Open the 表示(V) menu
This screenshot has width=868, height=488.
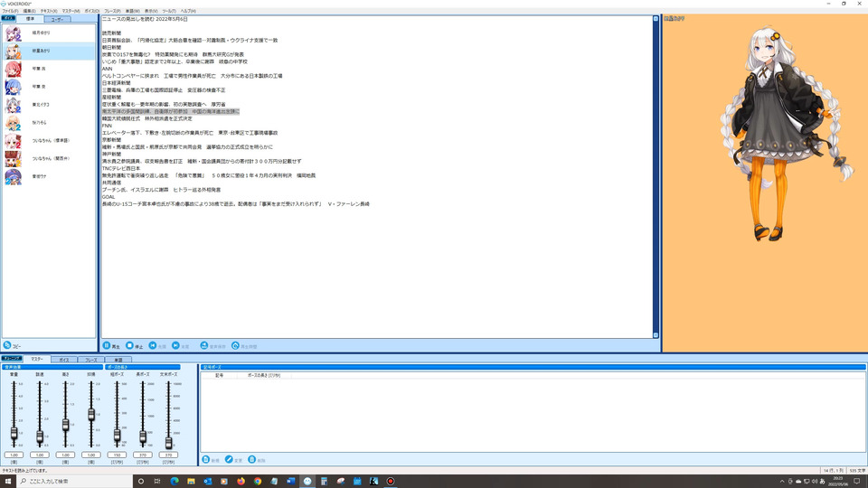pos(151,11)
